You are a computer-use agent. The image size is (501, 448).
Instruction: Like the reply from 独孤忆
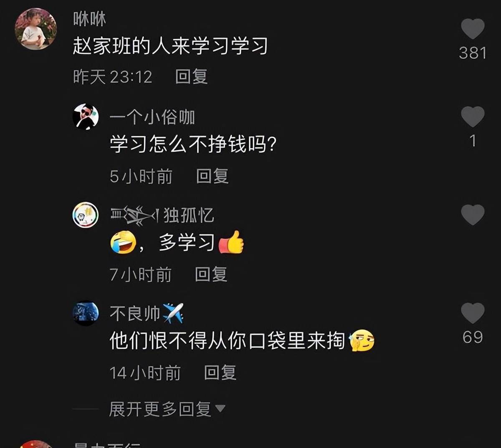tap(473, 215)
